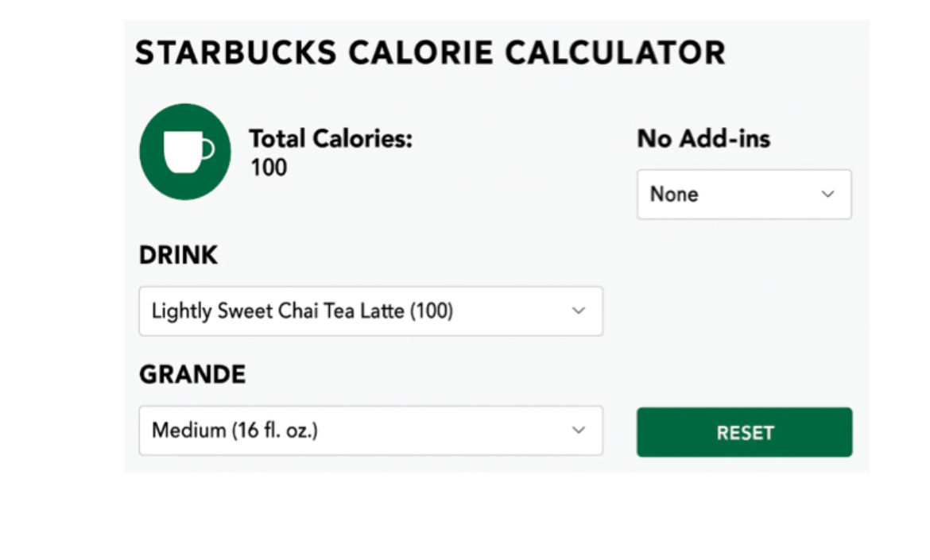The height and width of the screenshot is (560, 930).
Task: Click the word STARBUCKS in the heading
Action: tap(237, 53)
